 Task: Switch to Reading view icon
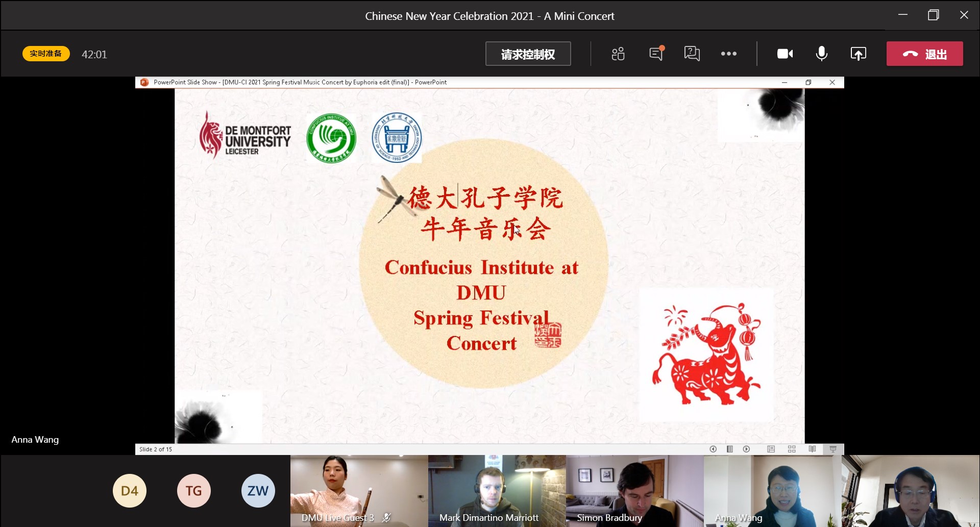click(x=812, y=449)
